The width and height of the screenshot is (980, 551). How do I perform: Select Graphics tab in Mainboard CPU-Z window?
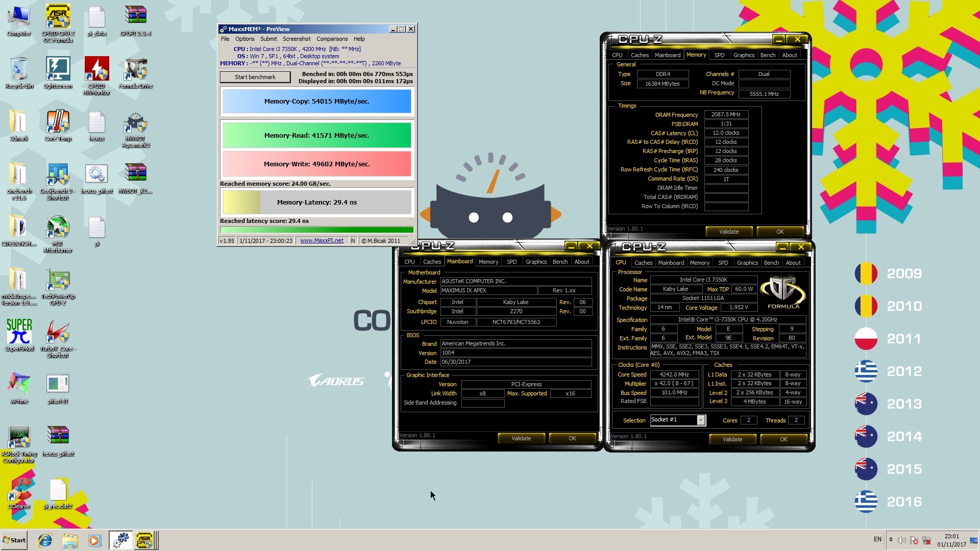pos(536,262)
